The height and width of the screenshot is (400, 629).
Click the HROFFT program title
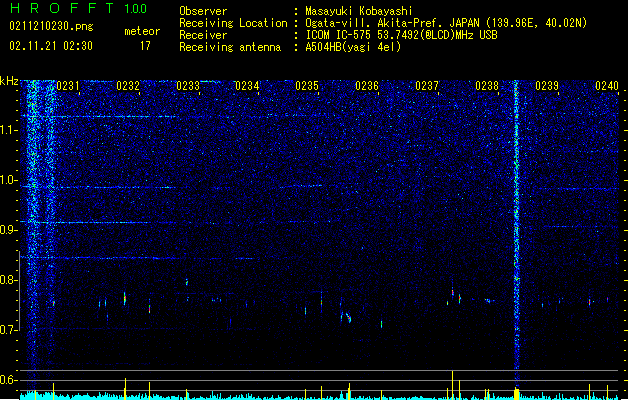click(x=62, y=8)
